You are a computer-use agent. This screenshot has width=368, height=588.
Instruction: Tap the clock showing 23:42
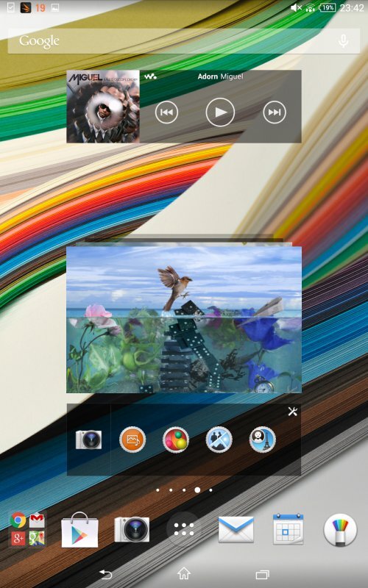(x=352, y=8)
